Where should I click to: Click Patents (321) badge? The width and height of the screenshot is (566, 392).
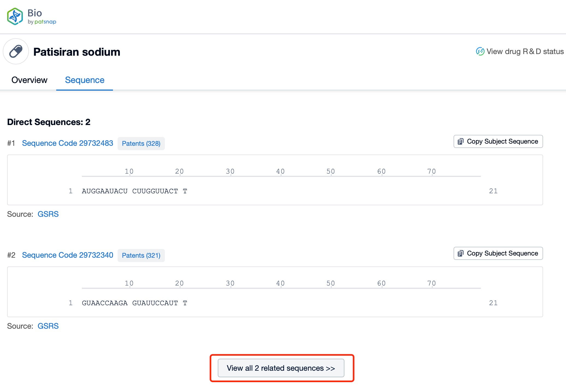pyautogui.click(x=141, y=256)
